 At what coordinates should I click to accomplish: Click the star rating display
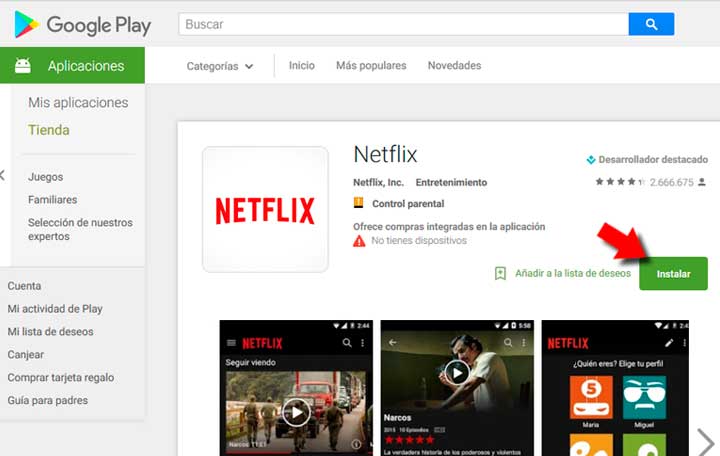pyautogui.click(x=620, y=182)
